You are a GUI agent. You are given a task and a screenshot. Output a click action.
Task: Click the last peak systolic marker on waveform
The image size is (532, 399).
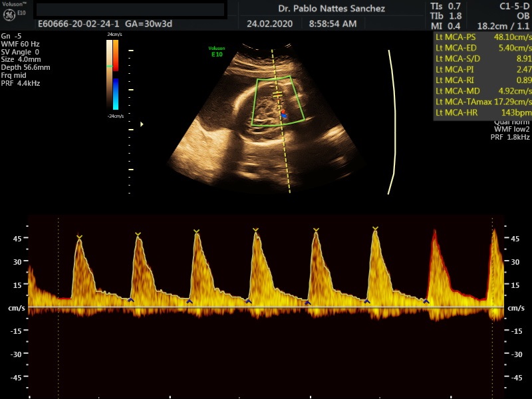375,229
